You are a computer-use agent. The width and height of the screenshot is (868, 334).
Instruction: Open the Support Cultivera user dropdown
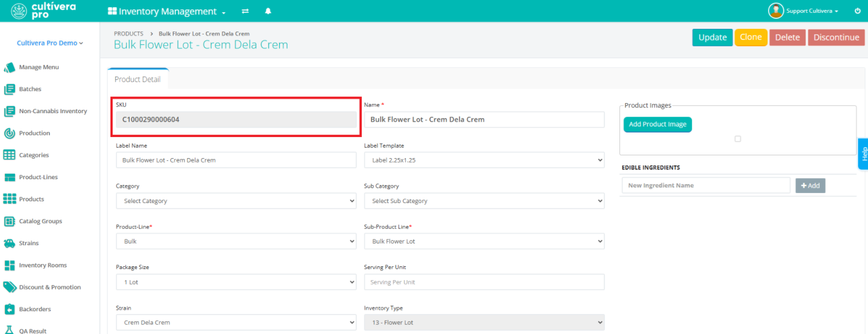pyautogui.click(x=812, y=11)
